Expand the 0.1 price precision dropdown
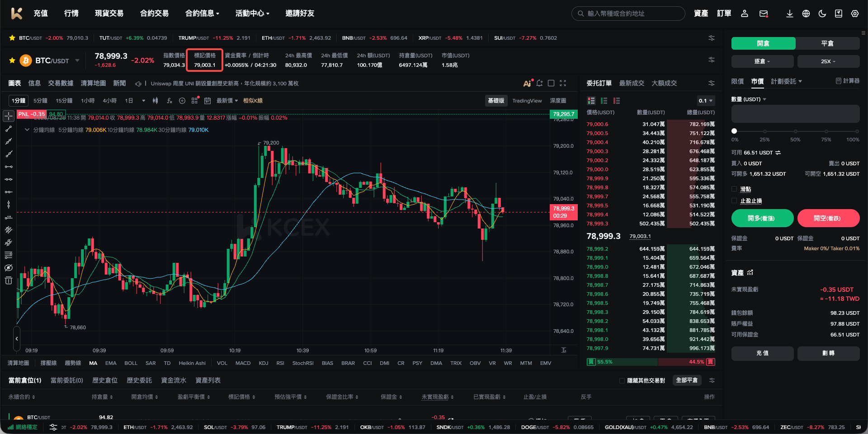Image resolution: width=868 pixels, height=434 pixels. (x=705, y=101)
